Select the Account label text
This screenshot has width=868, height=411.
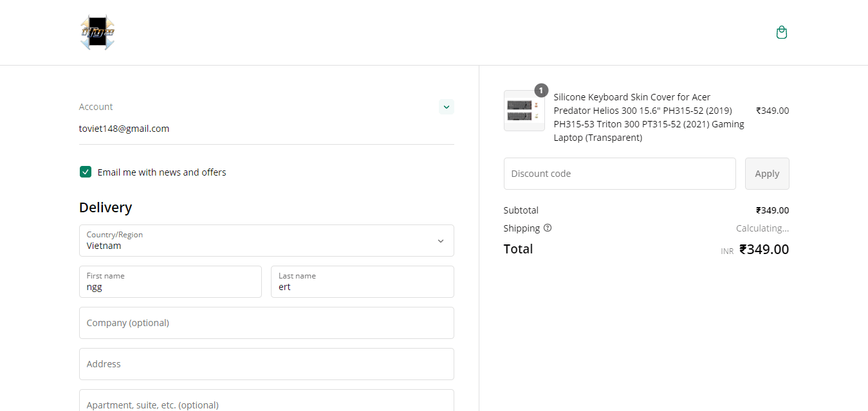96,107
